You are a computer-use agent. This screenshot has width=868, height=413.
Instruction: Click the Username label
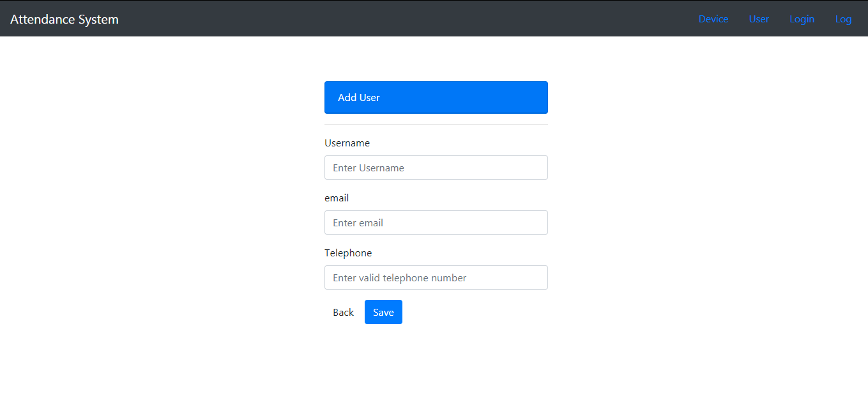[x=347, y=143]
